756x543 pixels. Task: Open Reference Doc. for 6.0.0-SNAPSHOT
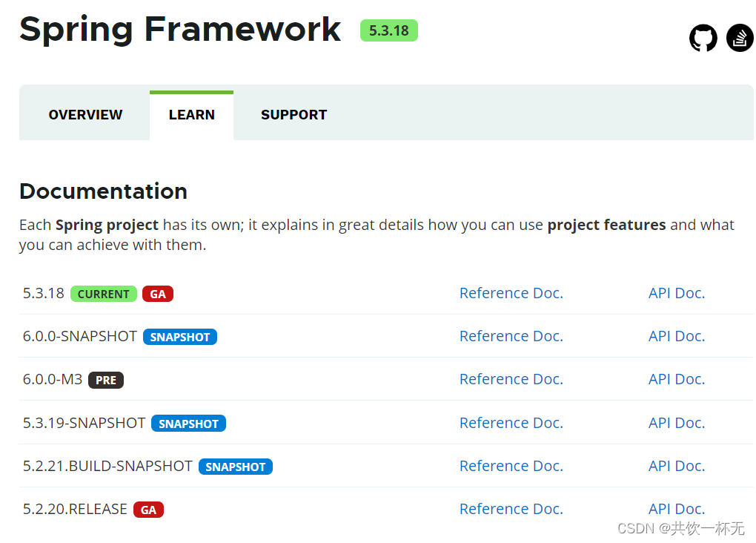511,336
